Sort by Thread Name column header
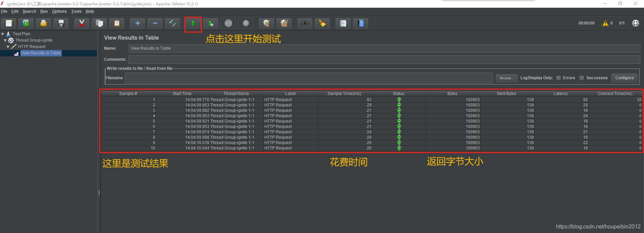 coord(236,94)
